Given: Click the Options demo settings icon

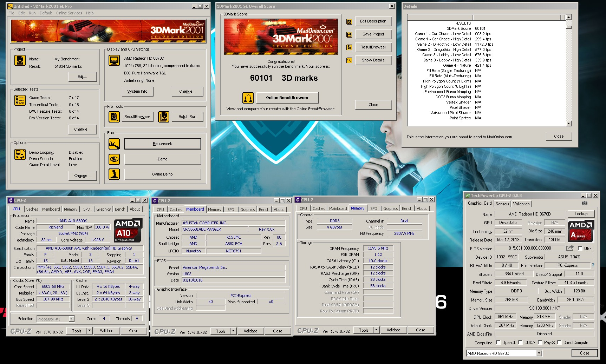Looking at the screenshot, I should click(x=20, y=154).
